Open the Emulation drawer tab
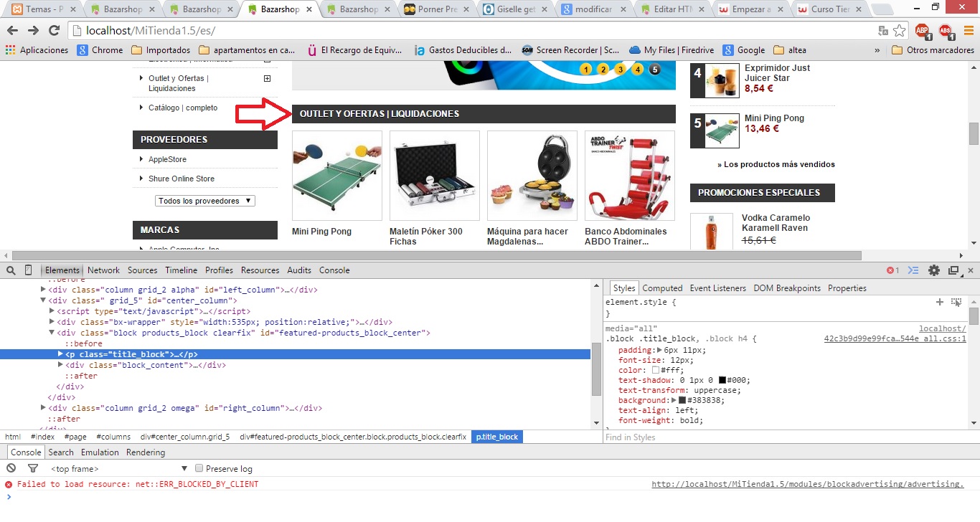980x522 pixels. (x=100, y=452)
